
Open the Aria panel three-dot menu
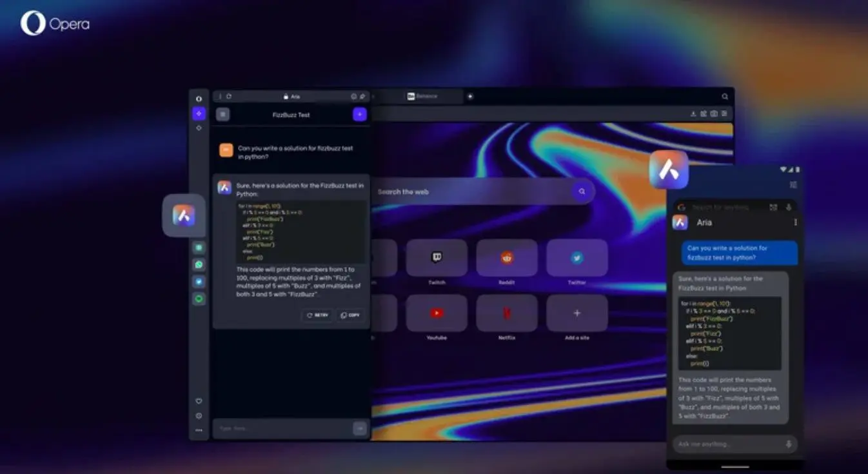pyautogui.click(x=220, y=96)
